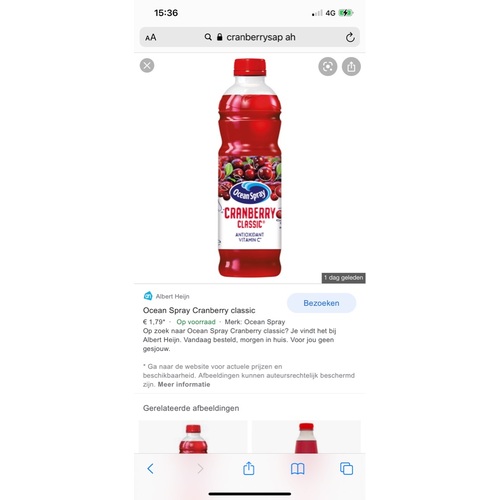The image size is (500, 500).
Task: Go back with Safari back arrow
Action: tap(150, 469)
